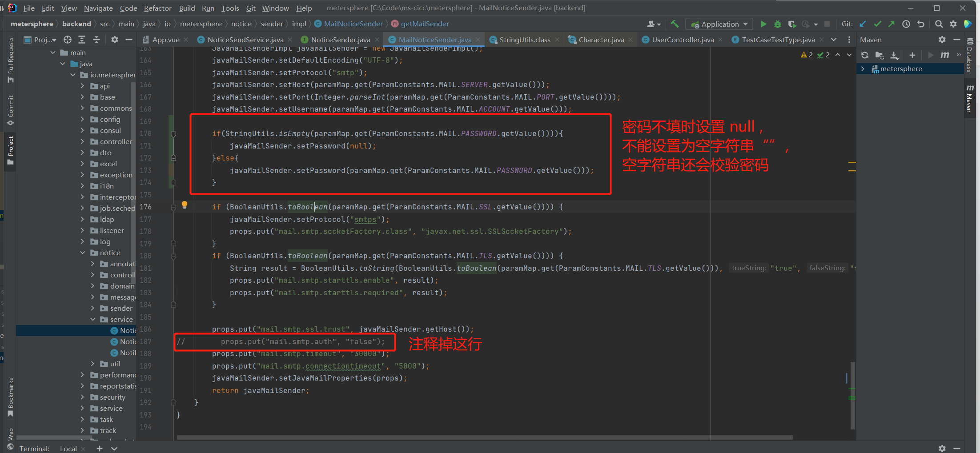Viewport: 980px width, 453px height.
Task: Click the MailNoticeSender breadcrumb
Action: [x=349, y=24]
